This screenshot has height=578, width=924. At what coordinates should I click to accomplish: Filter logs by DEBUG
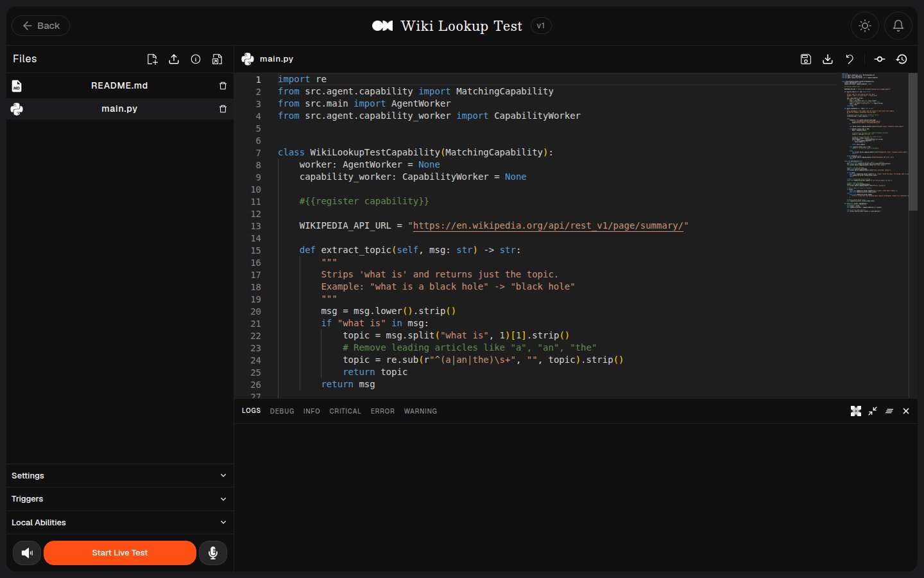282,411
